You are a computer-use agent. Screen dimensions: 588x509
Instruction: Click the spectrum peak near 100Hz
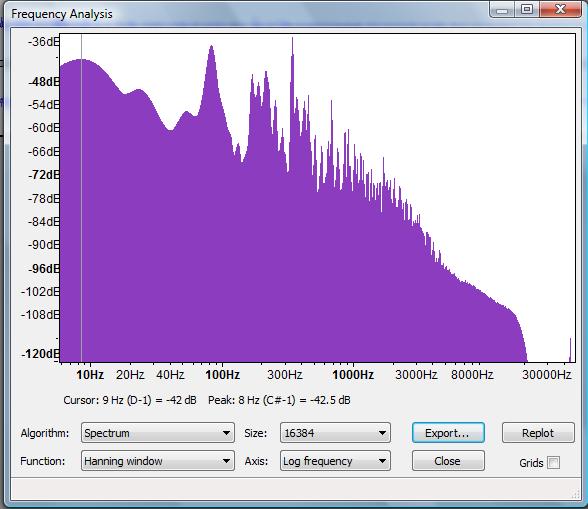click(x=212, y=48)
